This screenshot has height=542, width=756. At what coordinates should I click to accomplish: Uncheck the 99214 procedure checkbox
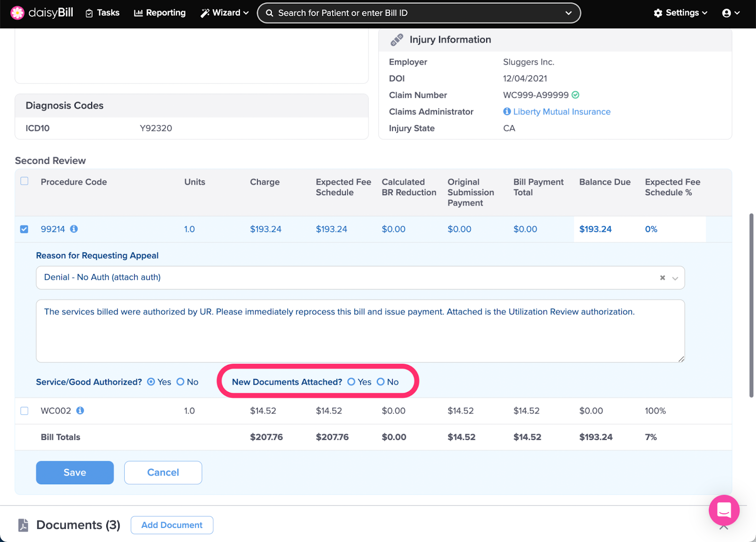click(x=24, y=229)
